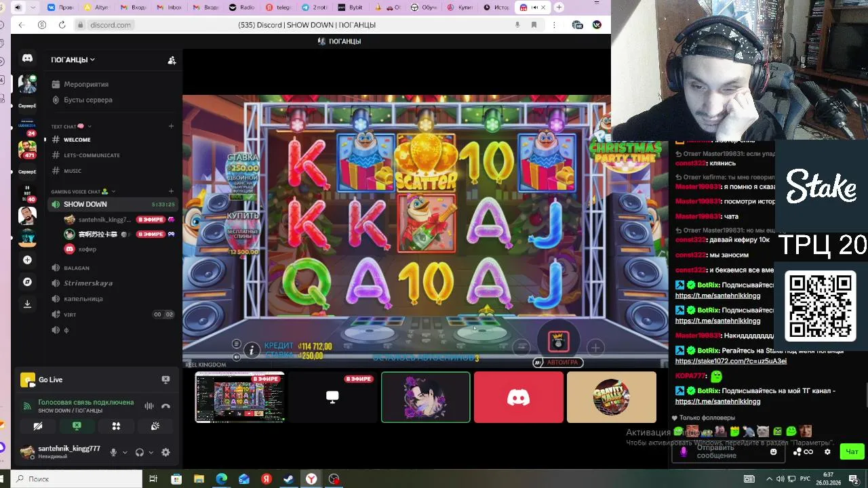Click the green Чат button in stream chat
The width and height of the screenshot is (868, 488).
point(852,451)
